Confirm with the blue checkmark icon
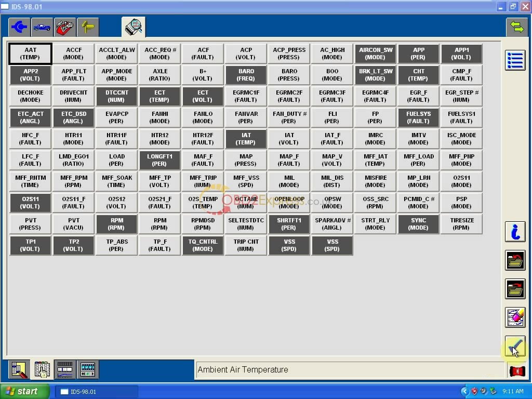532x399 pixels. [515, 347]
